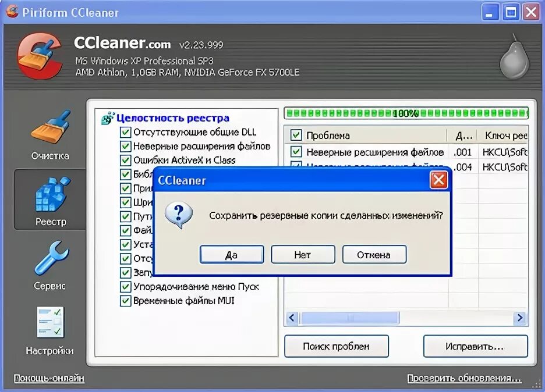545x392 pixels.
Task: Click HKCU\Soft key in first row
Action: click(x=505, y=152)
